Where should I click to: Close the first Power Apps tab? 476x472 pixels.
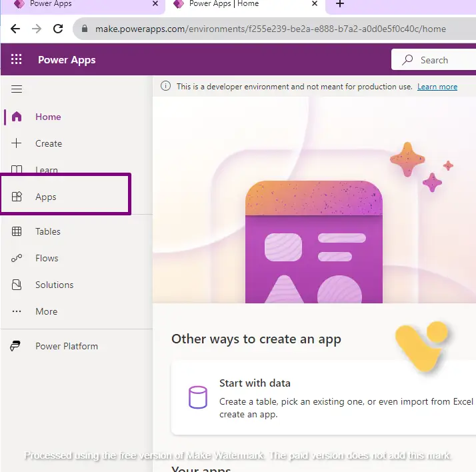click(x=155, y=3)
